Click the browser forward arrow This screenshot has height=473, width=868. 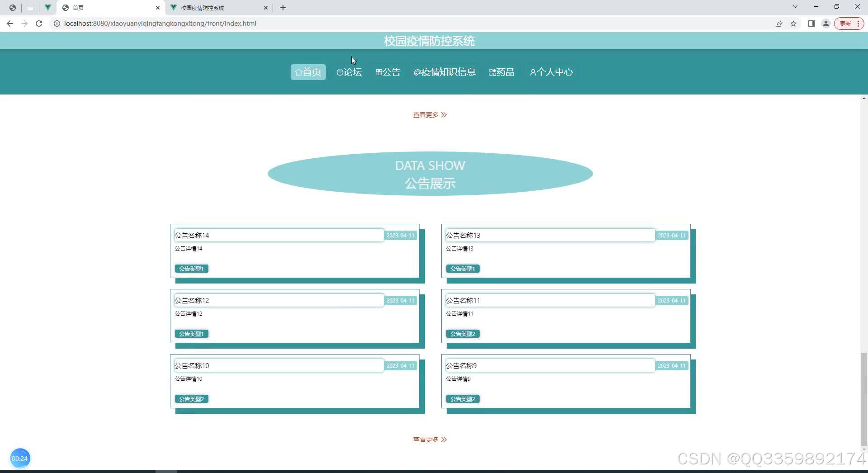[x=24, y=24]
